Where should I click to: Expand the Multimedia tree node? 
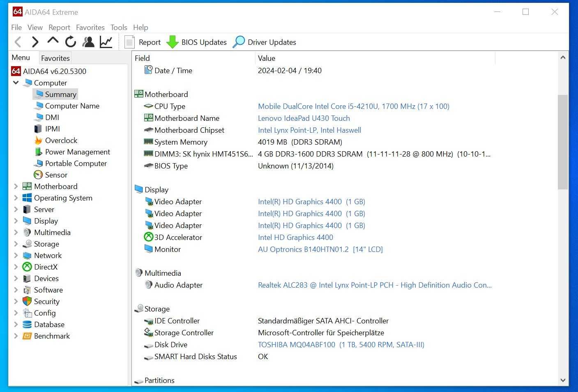16,232
